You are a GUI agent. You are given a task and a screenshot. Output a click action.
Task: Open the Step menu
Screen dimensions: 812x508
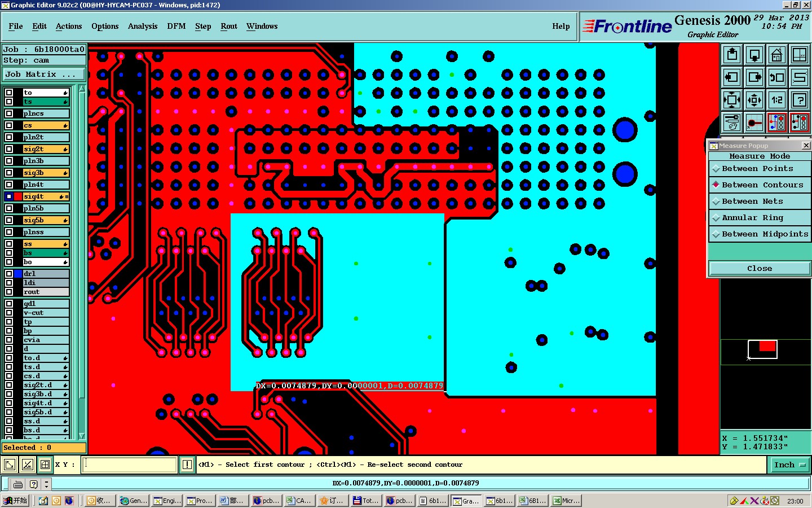[x=203, y=27]
